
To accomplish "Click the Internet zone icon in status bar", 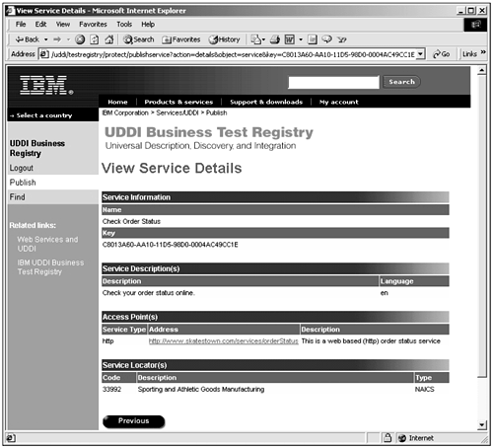I will click(x=402, y=438).
